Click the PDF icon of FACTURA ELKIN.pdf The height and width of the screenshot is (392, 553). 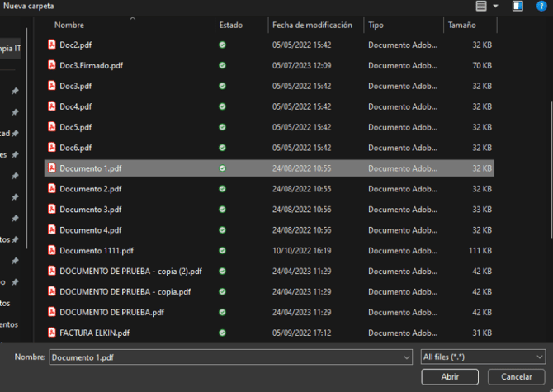pyautogui.click(x=51, y=333)
